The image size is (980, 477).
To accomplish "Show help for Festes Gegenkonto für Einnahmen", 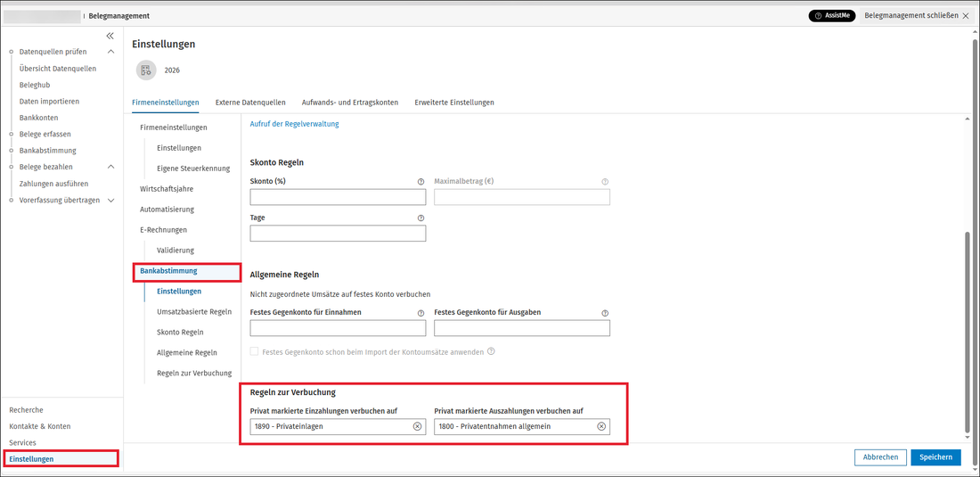I will pyautogui.click(x=421, y=313).
